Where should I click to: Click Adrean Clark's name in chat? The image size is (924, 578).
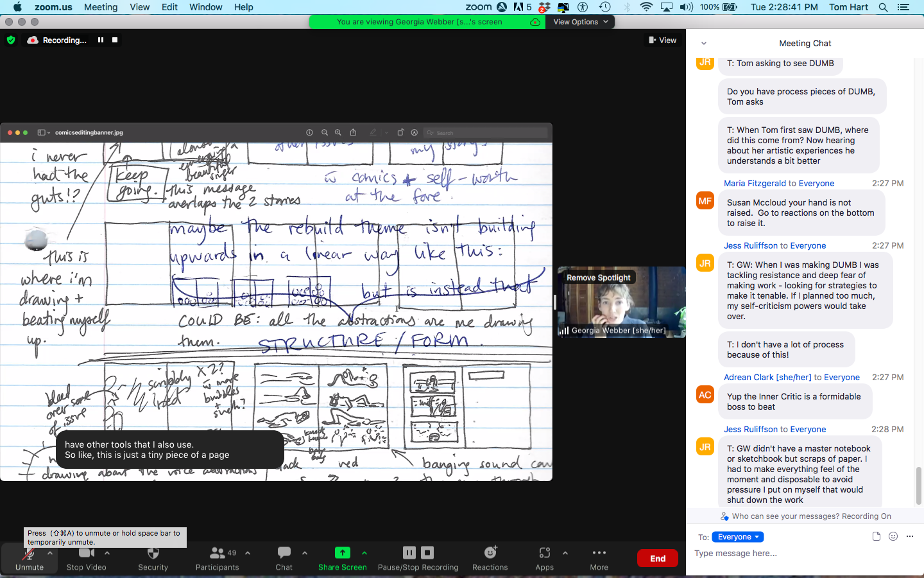click(x=767, y=378)
